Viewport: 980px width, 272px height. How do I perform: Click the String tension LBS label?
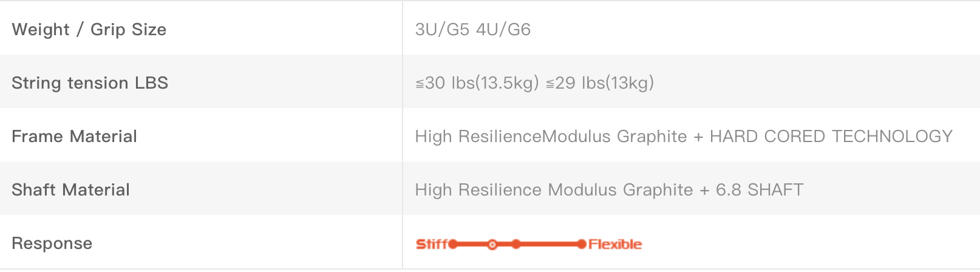tap(90, 83)
